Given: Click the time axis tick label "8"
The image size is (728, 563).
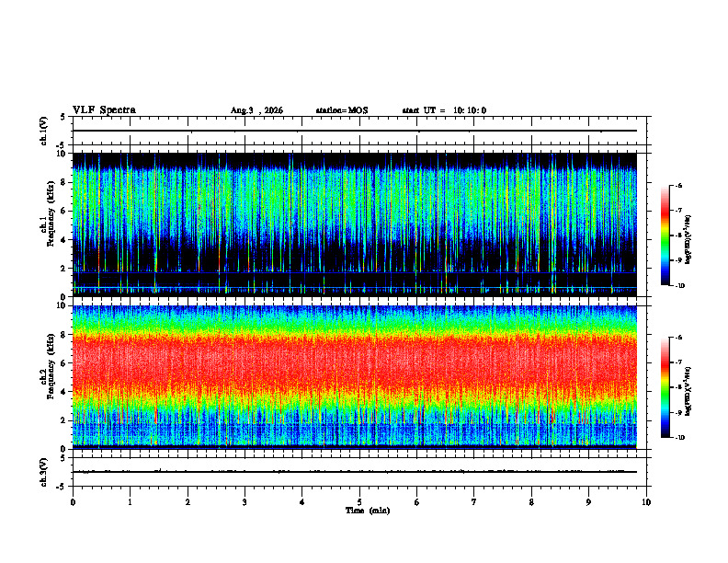Looking at the screenshot, I should (531, 502).
